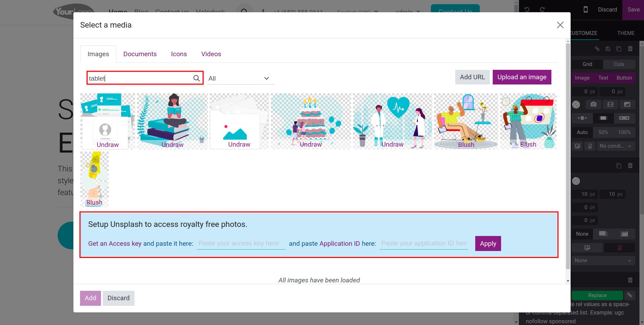The width and height of the screenshot is (644, 325).
Task: Switch layout to Cols
Action: (x=618, y=64)
